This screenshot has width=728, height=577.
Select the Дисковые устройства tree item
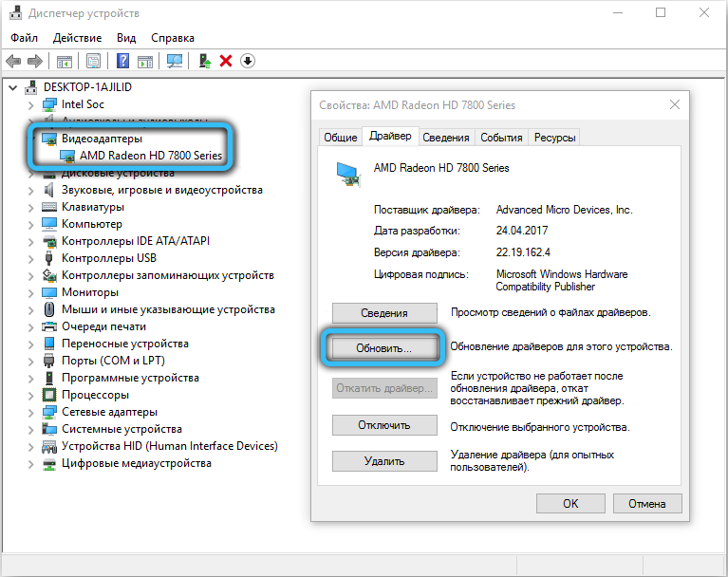tap(118, 173)
